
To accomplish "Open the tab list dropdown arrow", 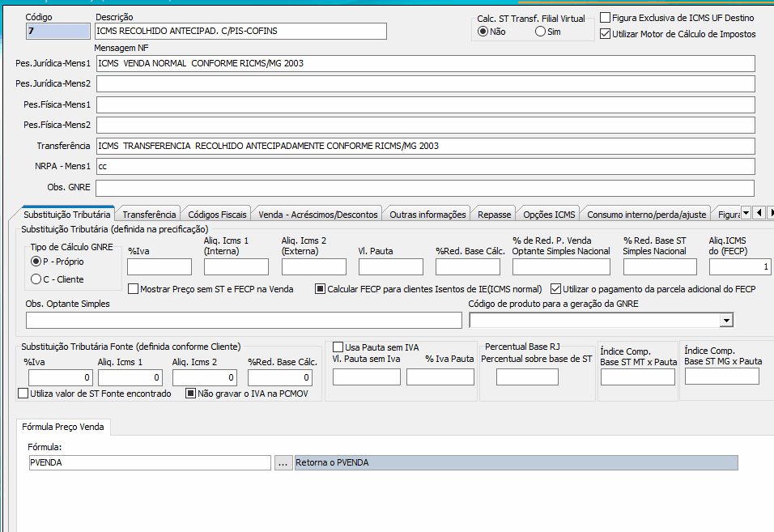I will pos(746,213).
